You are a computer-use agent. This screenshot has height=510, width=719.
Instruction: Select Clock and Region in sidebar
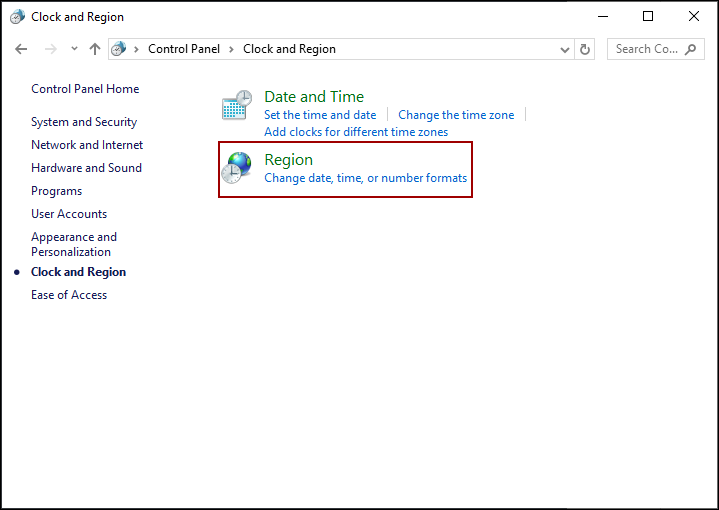[78, 272]
